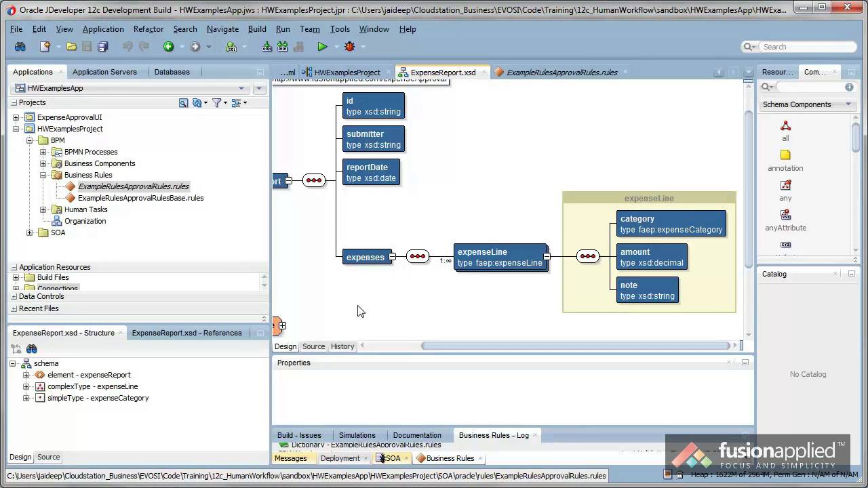Click the SQL worksheet toolbar icon
The height and width of the screenshot is (488, 868).
(231, 47)
